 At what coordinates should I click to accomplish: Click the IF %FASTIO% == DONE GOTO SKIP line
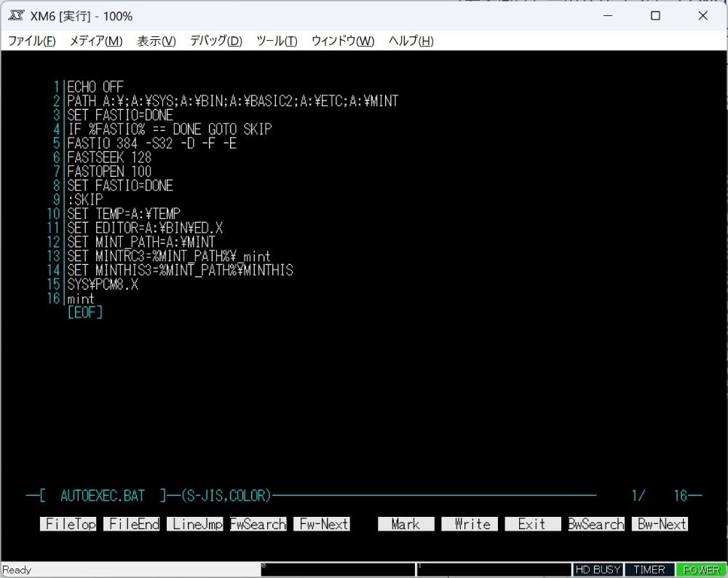click(x=170, y=129)
